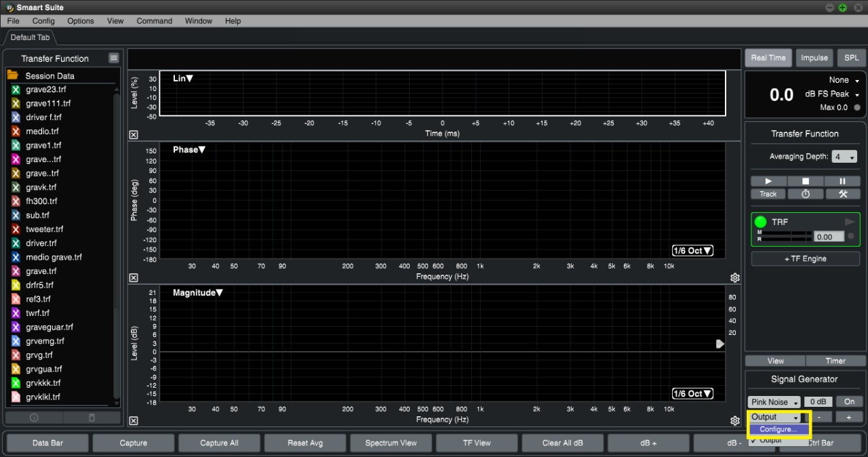Click the info icon below file list
The height and width of the screenshot is (457, 868).
34,418
